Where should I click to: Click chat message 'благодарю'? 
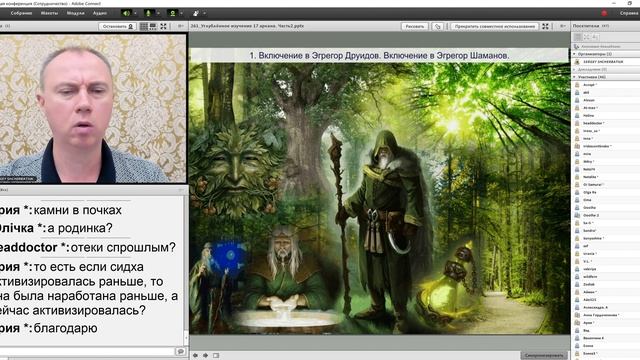point(65,328)
